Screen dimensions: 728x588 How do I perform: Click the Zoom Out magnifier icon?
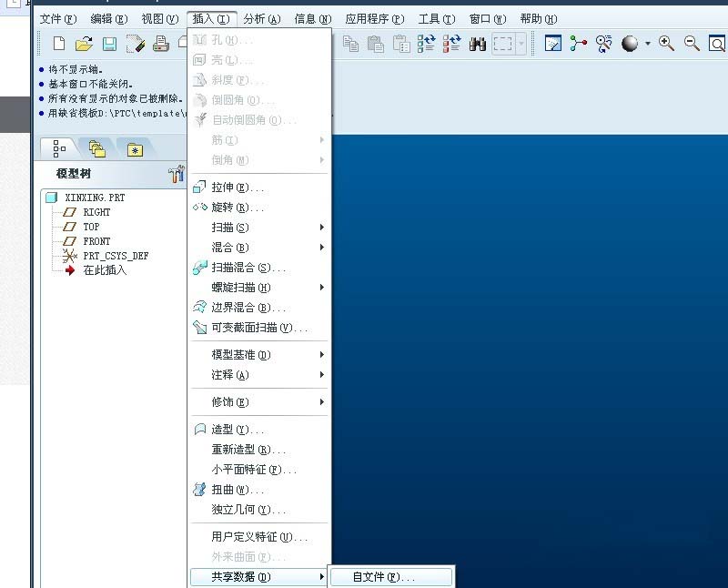click(x=692, y=44)
